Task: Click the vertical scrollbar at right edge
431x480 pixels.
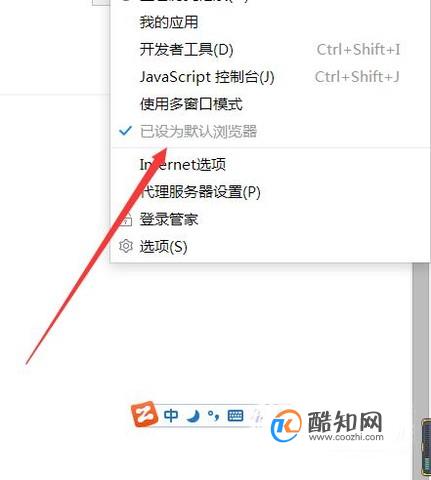Action: (421, 370)
